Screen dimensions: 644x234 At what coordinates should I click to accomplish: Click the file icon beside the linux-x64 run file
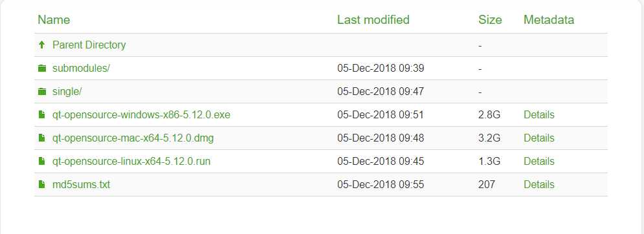pos(41,162)
